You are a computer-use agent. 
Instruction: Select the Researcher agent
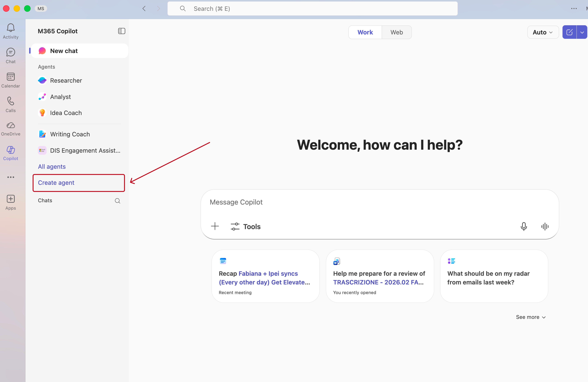tap(66, 80)
